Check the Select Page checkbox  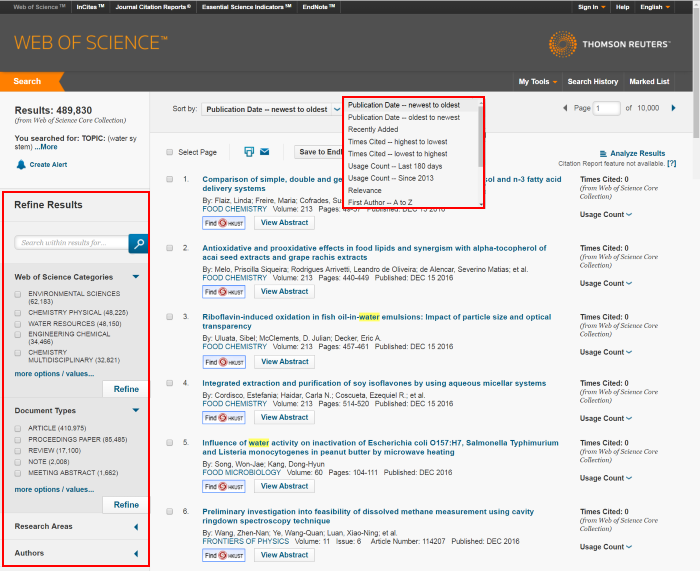coord(170,152)
